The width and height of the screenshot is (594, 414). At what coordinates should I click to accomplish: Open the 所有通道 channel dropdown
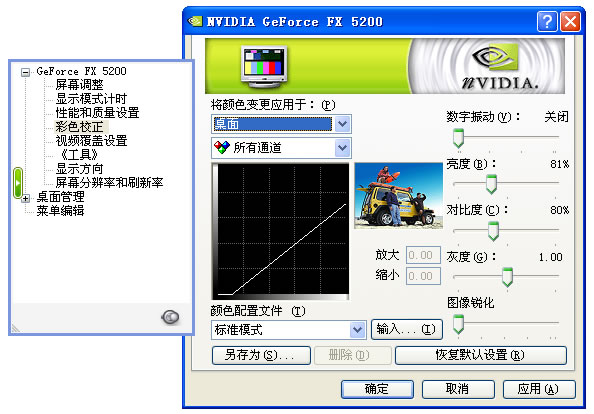[x=342, y=148]
